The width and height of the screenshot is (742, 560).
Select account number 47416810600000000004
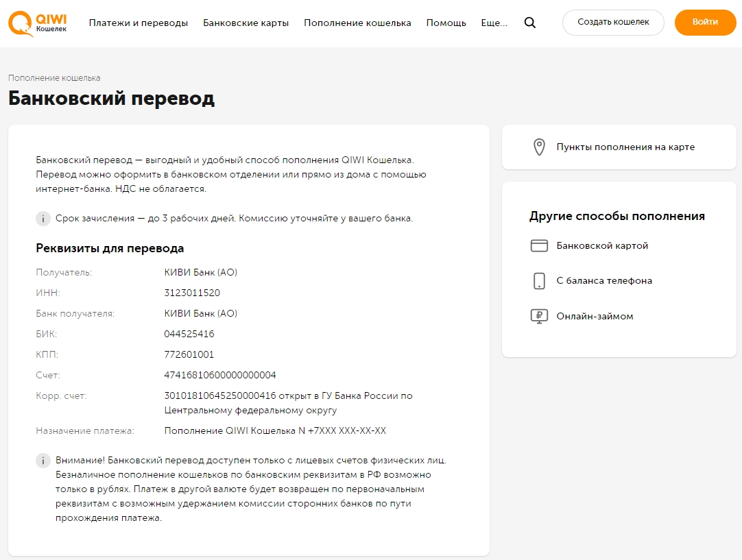pyautogui.click(x=220, y=375)
